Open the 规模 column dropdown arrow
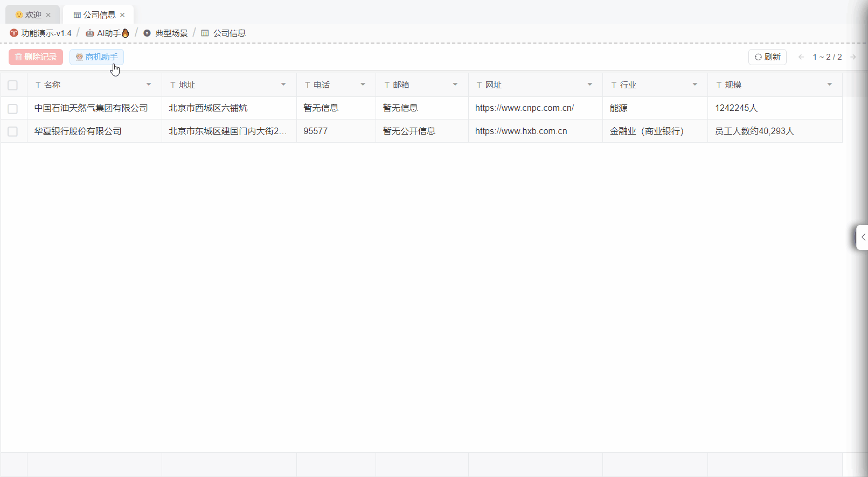Viewport: 868px width, 477px height. click(830, 85)
